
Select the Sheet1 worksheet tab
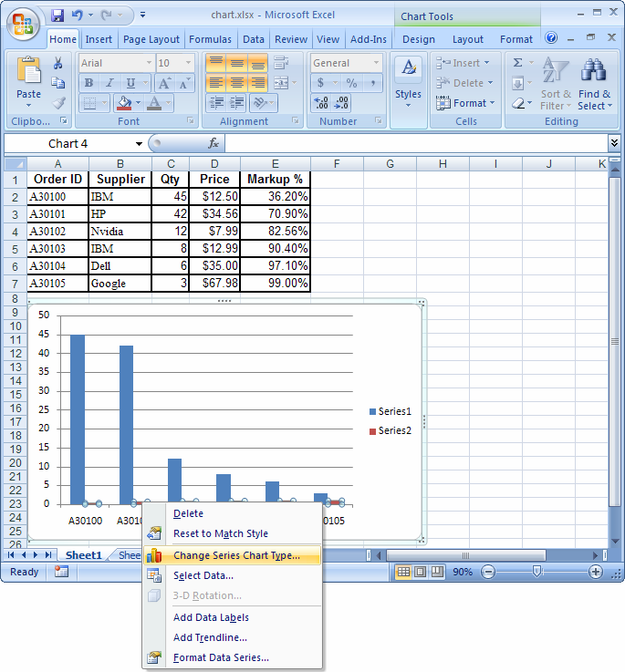tap(84, 555)
